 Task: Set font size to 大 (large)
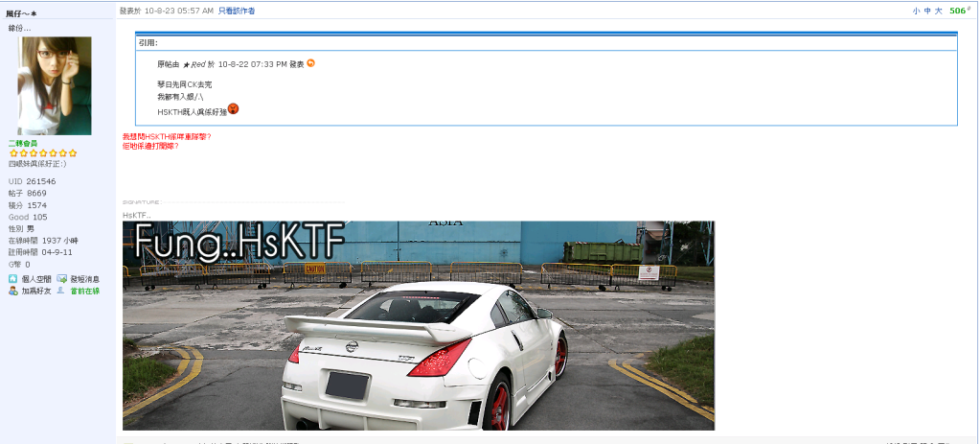click(939, 11)
